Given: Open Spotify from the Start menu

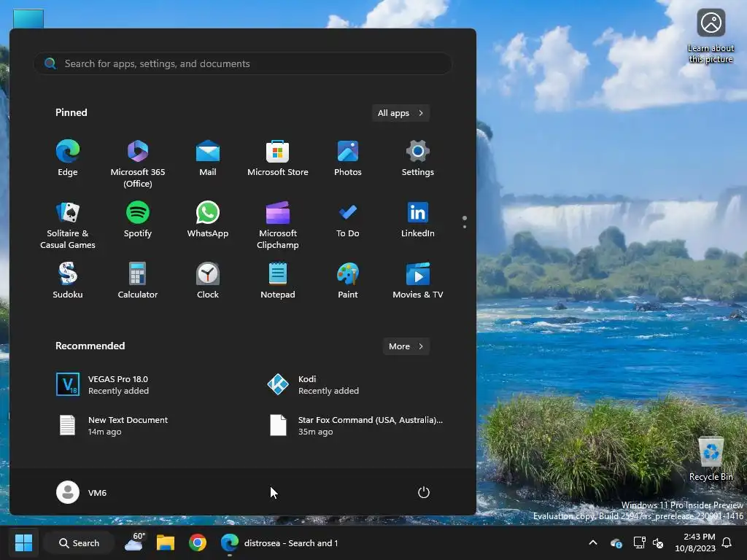Looking at the screenshot, I should coord(138,219).
